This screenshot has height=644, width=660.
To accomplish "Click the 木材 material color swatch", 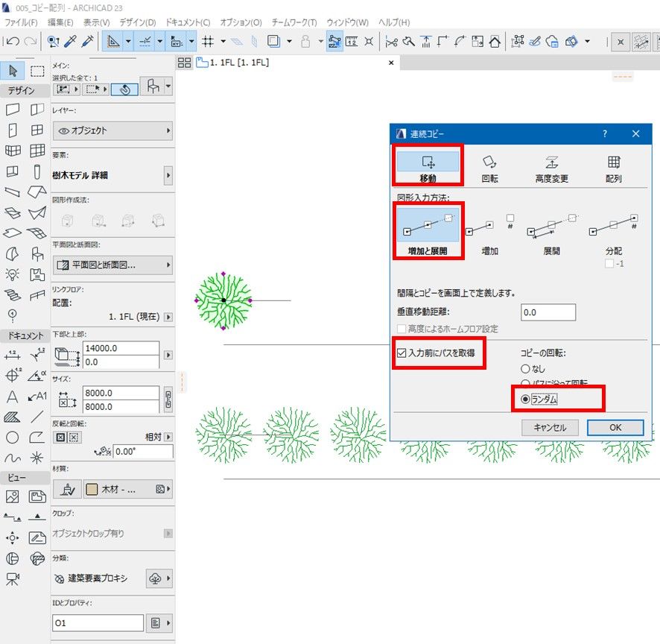I will click(92, 489).
